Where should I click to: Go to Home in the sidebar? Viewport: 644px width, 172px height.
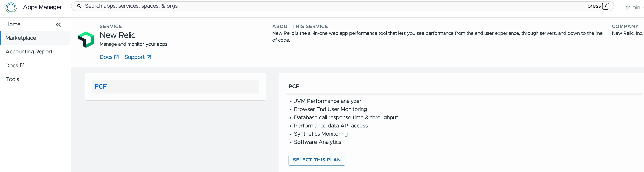pos(13,24)
